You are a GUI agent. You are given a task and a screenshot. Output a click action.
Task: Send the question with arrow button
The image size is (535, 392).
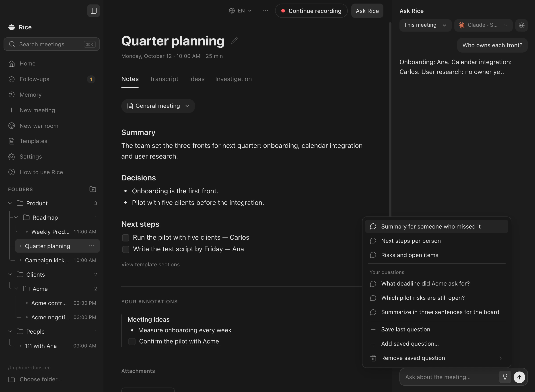[519, 377]
